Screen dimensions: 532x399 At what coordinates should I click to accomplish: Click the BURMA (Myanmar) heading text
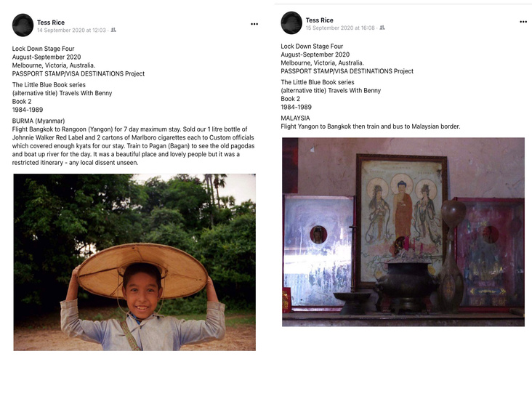[x=39, y=121]
